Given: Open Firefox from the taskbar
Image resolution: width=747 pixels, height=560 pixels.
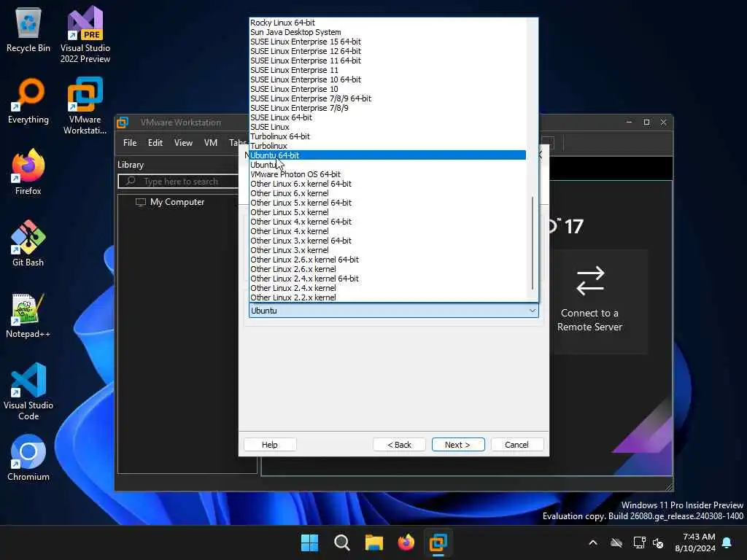Looking at the screenshot, I should click(406, 542).
